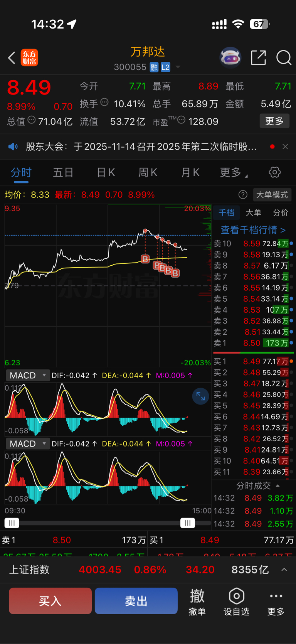The width and height of the screenshot is (296, 644).
Task: Select the 卖4 8.53 order row
Action: [253, 310]
